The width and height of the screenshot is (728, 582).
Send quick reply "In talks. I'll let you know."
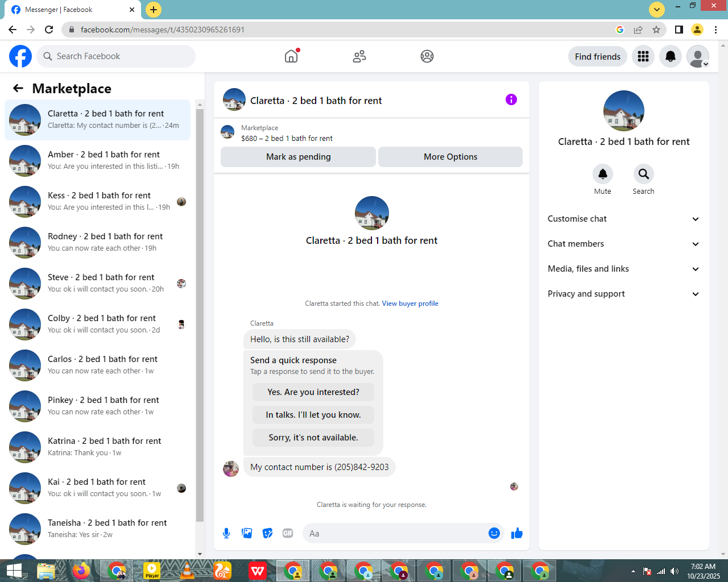click(313, 415)
